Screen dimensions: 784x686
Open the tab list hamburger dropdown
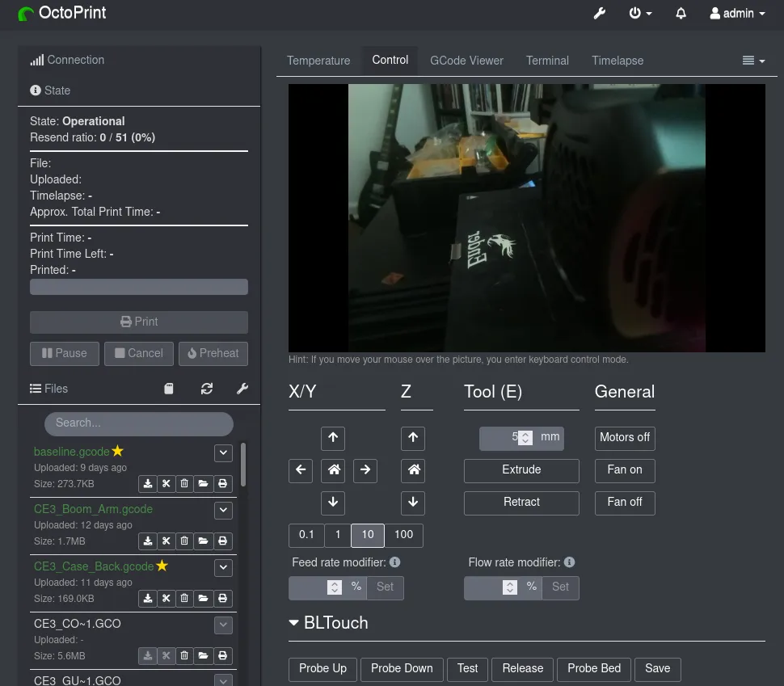pyautogui.click(x=753, y=61)
